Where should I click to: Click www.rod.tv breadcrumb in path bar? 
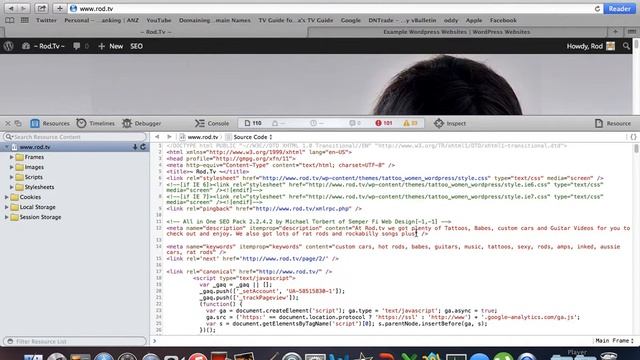click(x=199, y=137)
